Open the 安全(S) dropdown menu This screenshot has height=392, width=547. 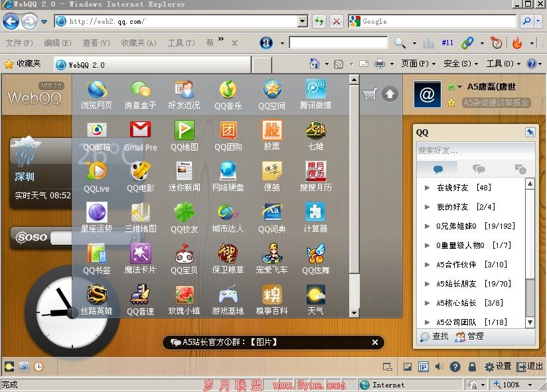(x=461, y=64)
